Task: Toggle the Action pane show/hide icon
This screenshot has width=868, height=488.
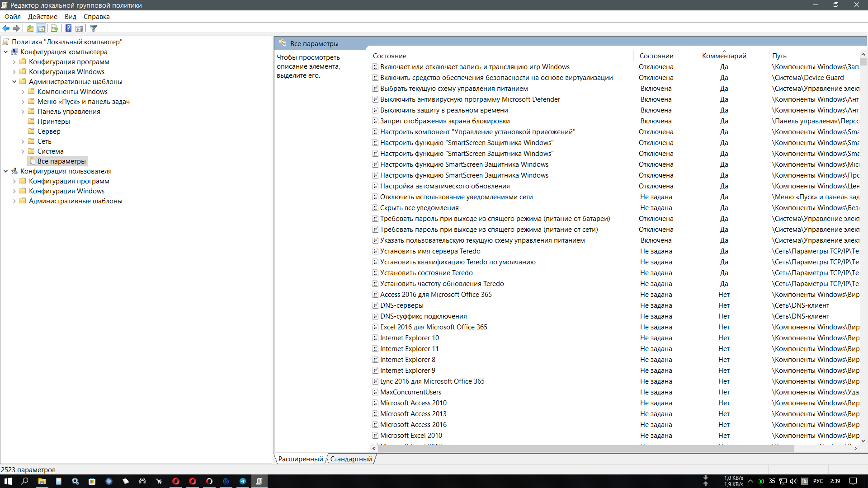Action: (79, 28)
